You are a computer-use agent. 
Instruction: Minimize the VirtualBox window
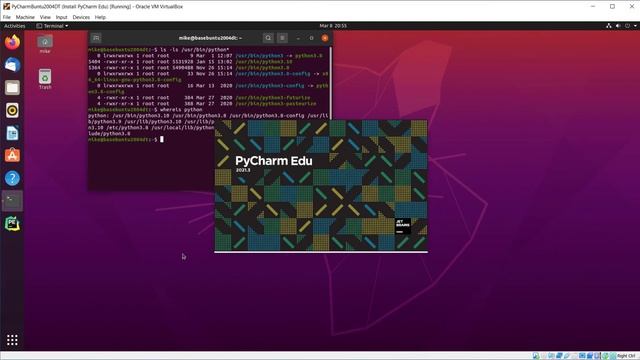click(593, 7)
